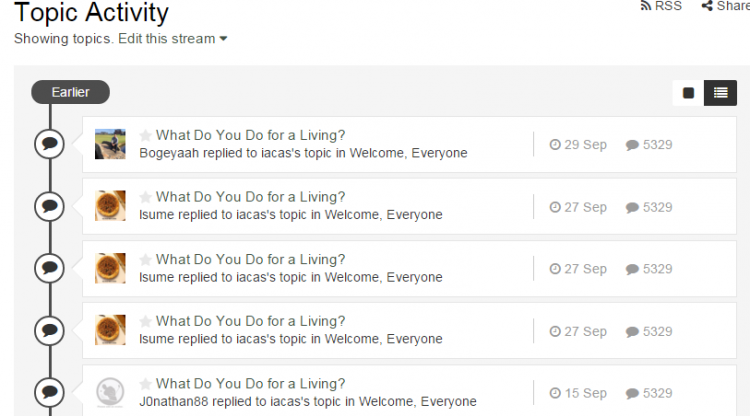750x416 pixels.
Task: Click the 29 Sep timestamp
Action: click(578, 145)
